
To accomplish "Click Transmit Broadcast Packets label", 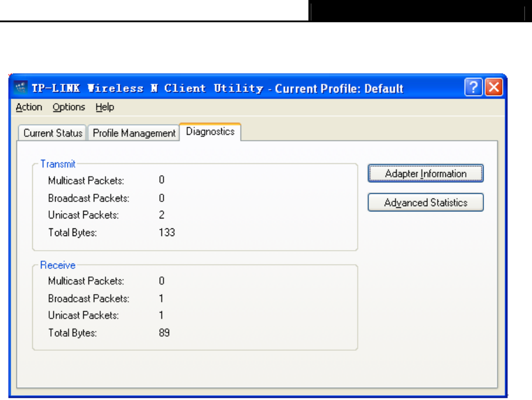I will [x=88, y=198].
